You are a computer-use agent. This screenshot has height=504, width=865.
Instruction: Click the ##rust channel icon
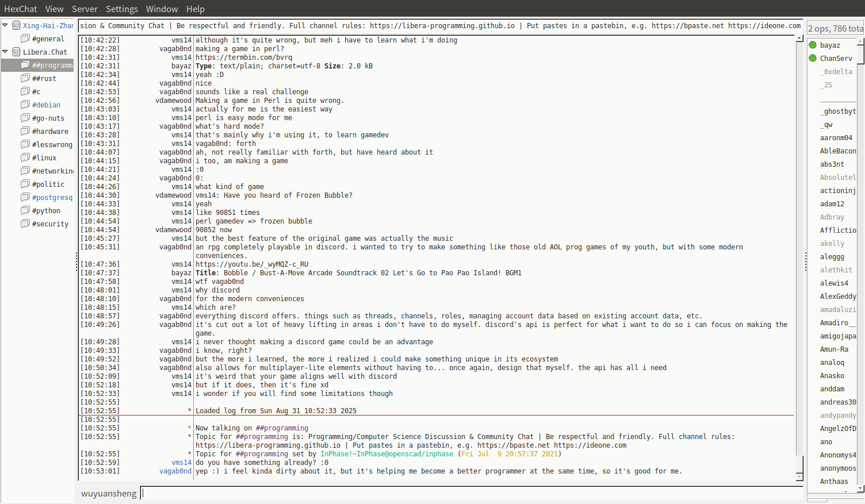pos(25,78)
